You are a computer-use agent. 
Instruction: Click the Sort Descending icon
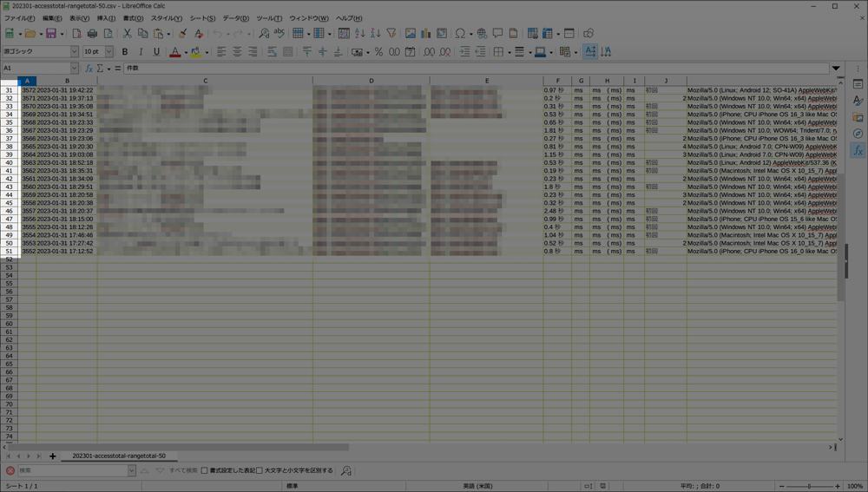[x=375, y=34]
